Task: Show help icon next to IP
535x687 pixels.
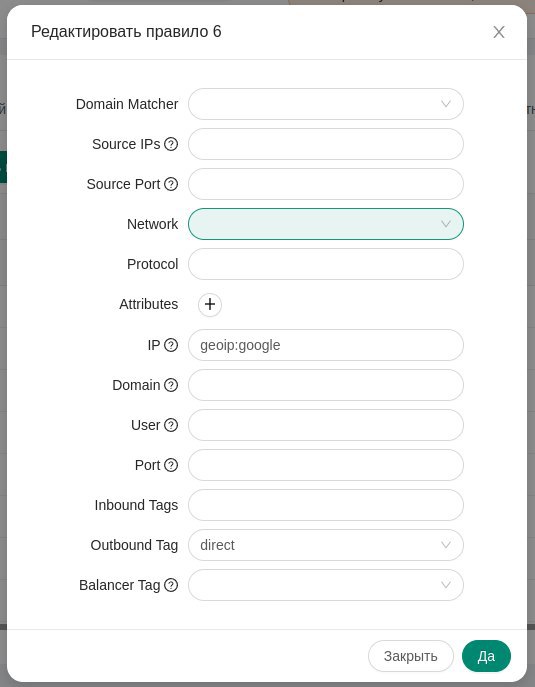Action: point(171,345)
